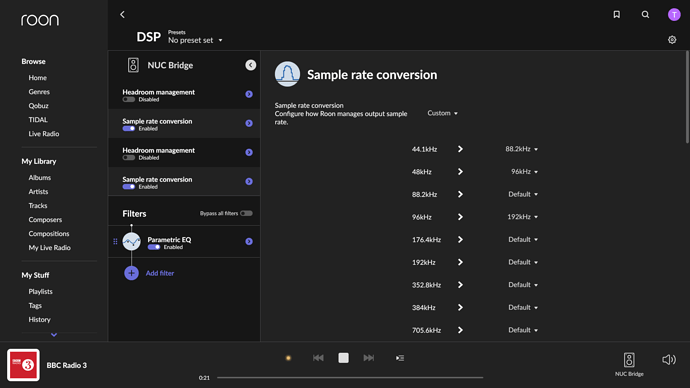Open NUC Bridge zone selector in footer

pos(629,364)
